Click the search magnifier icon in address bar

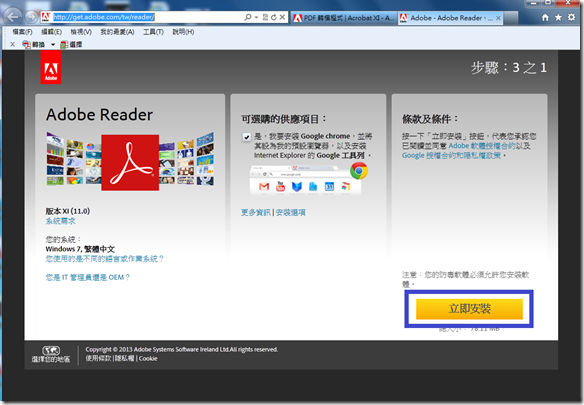coord(248,17)
